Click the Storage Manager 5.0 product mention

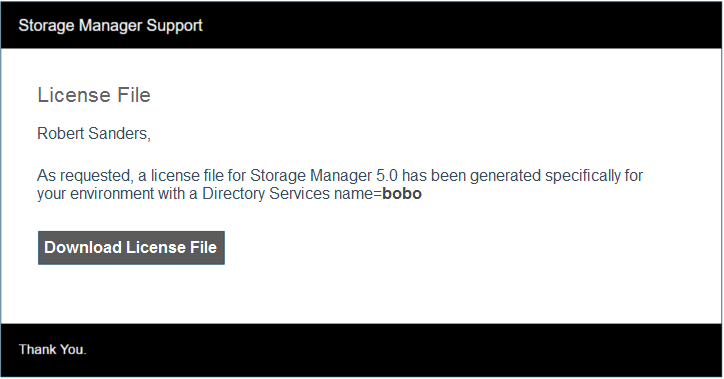(324, 175)
